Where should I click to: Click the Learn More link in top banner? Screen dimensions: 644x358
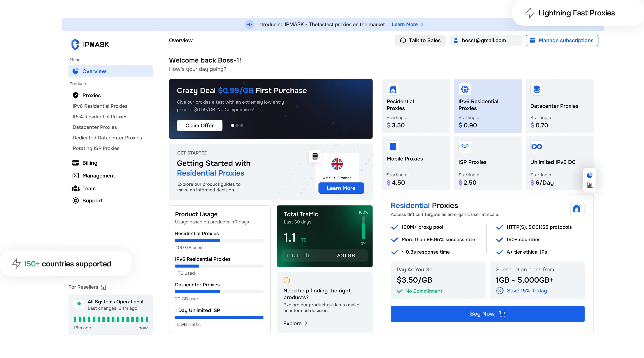coord(404,24)
